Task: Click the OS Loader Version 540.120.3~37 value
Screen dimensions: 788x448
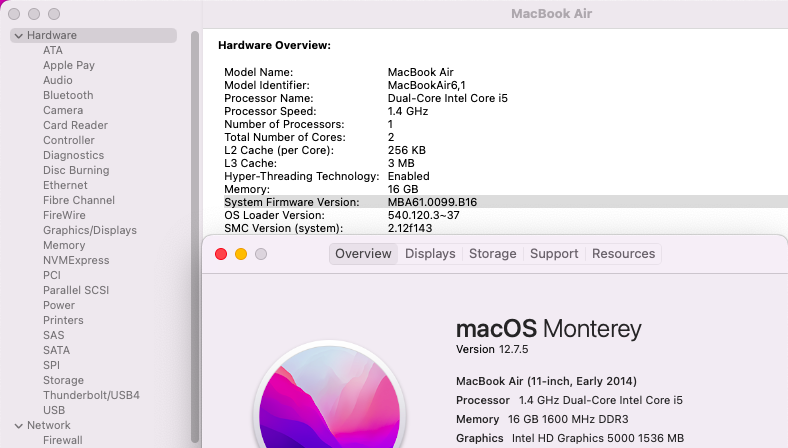Action: tap(424, 215)
